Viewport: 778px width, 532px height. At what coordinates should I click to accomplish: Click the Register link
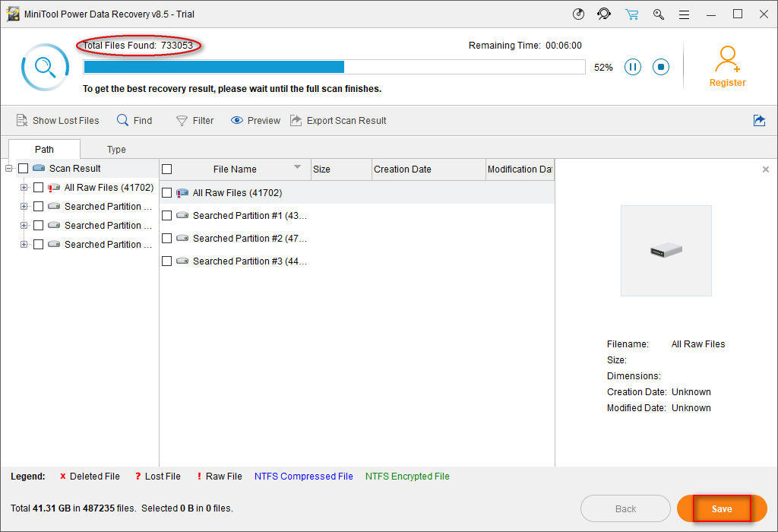727,83
